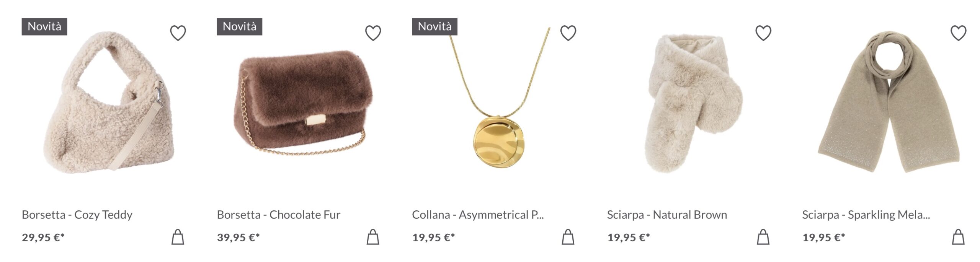Add Cozy Teddy bag to shopping cart

[178, 237]
